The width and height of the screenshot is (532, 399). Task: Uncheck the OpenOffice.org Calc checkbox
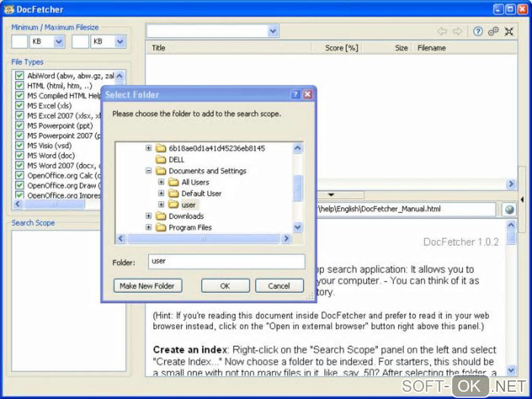click(19, 175)
